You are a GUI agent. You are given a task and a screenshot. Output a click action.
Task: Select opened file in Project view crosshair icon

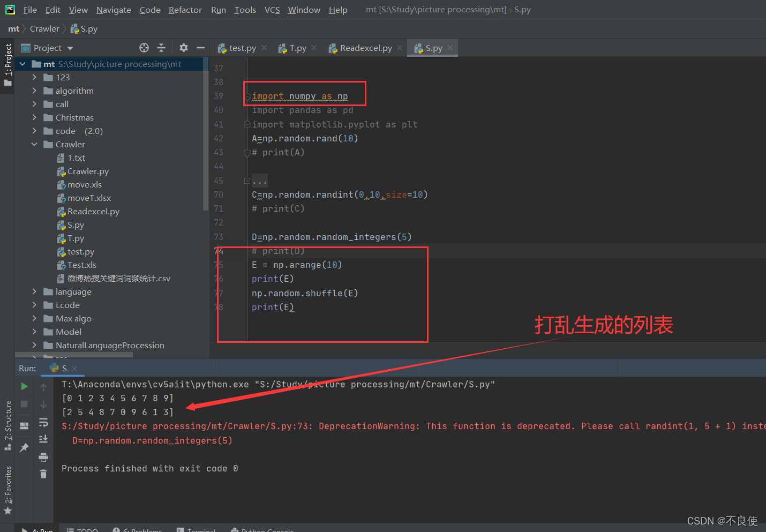point(144,48)
